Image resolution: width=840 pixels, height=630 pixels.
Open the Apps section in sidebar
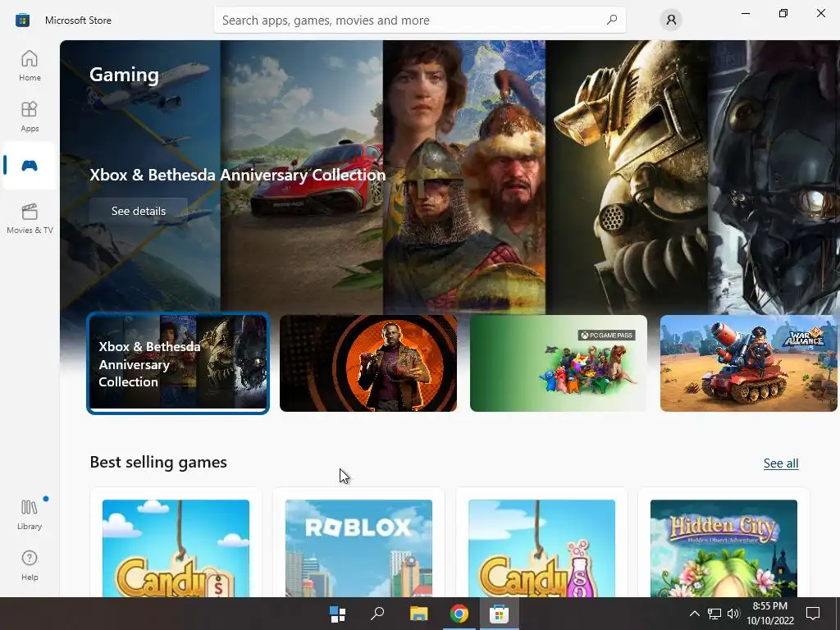point(30,116)
